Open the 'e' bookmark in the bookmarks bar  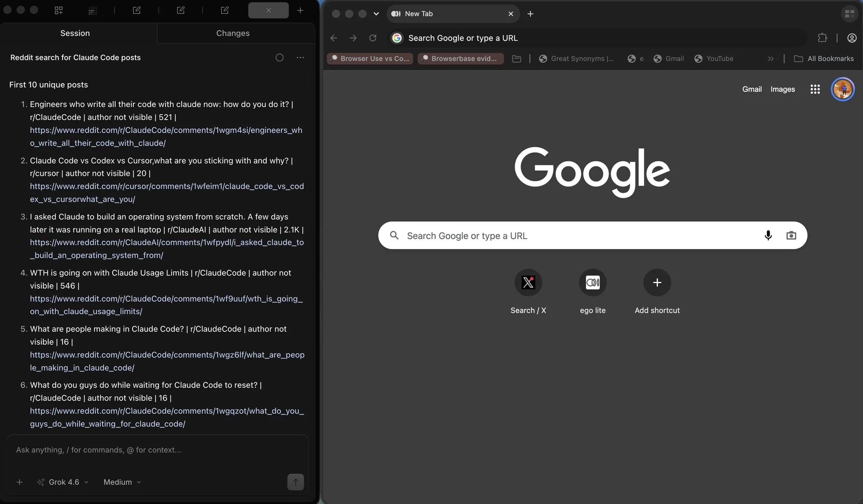(x=636, y=59)
